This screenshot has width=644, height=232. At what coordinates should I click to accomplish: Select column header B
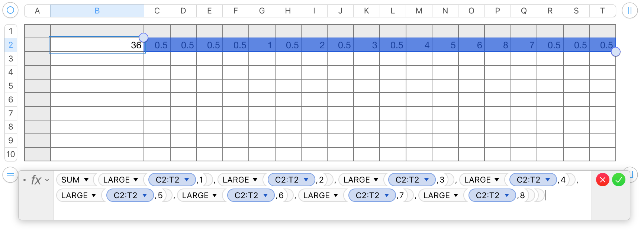[x=97, y=11]
